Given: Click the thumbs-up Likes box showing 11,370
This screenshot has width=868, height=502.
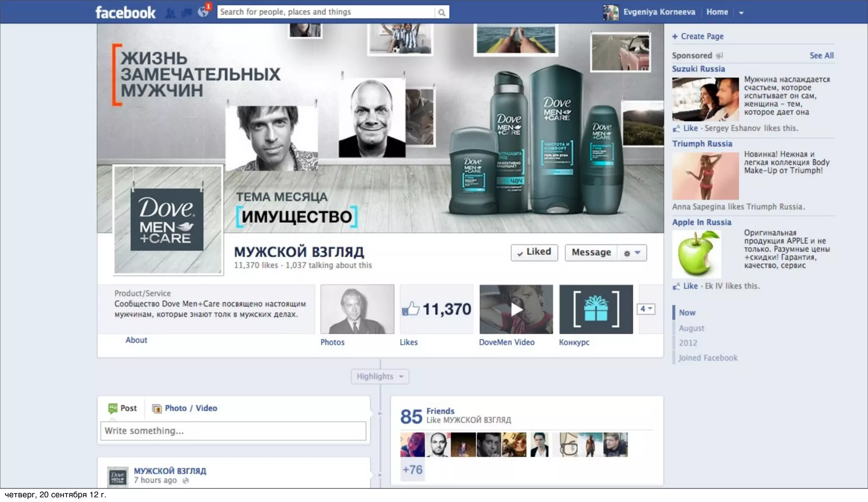Looking at the screenshot, I should (x=437, y=309).
